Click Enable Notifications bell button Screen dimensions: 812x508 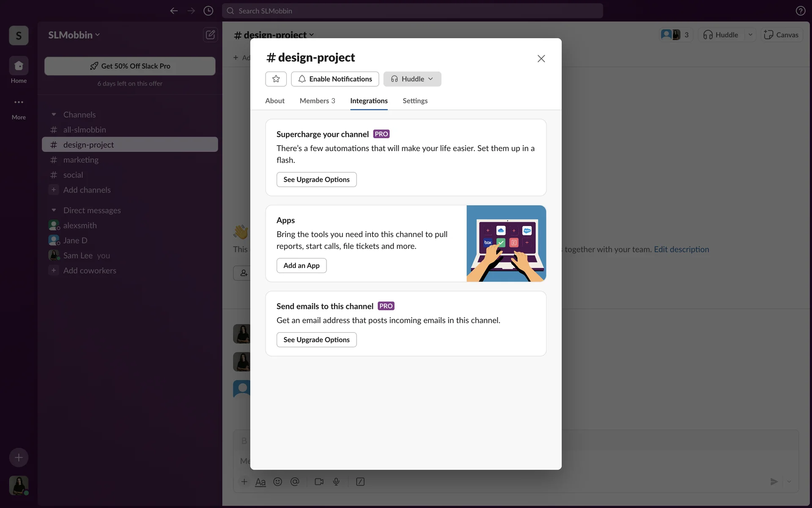click(x=335, y=79)
